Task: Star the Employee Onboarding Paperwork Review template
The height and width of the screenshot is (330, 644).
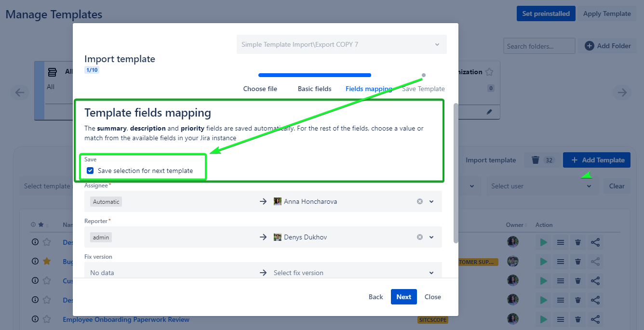Action: coord(47,319)
